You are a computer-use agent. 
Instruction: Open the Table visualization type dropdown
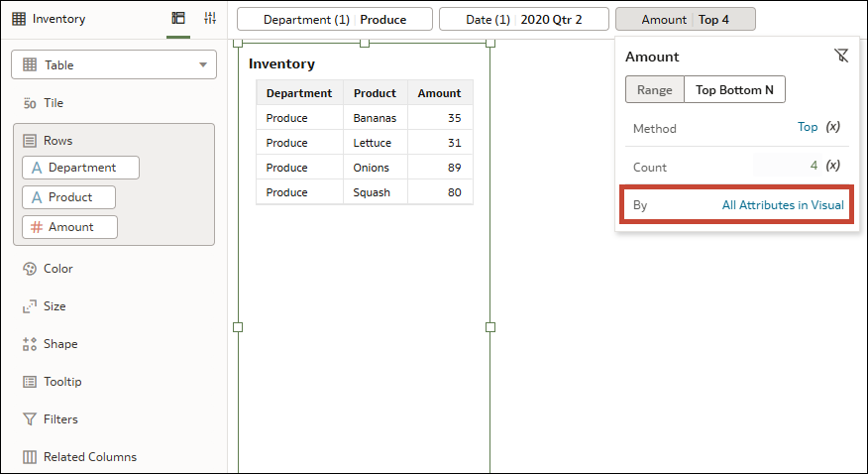pos(114,64)
